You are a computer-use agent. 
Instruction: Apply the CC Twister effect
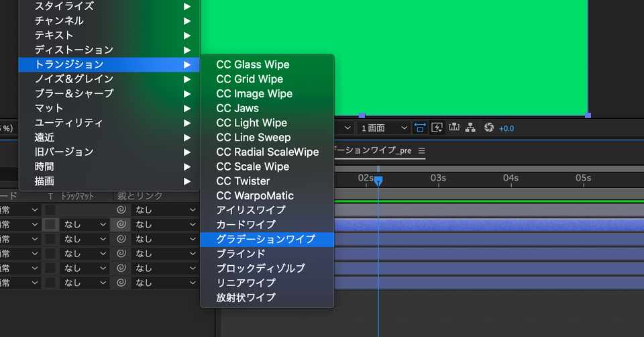tap(268, 181)
